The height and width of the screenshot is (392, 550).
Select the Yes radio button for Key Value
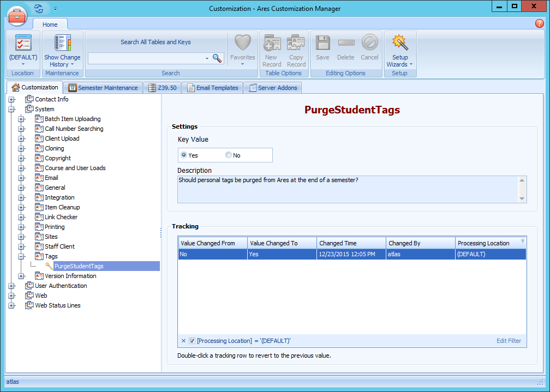coord(183,155)
